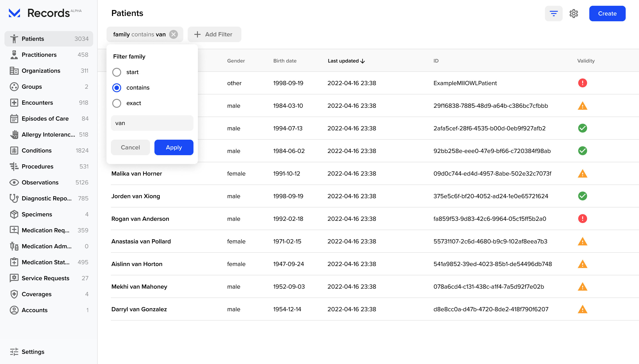639x364 pixels.
Task: Click the ID column header
Action: pos(436,61)
